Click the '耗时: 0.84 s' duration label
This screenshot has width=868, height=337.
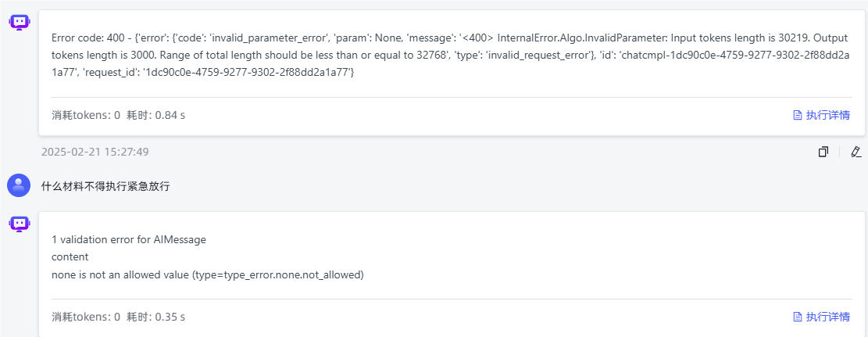click(x=156, y=115)
